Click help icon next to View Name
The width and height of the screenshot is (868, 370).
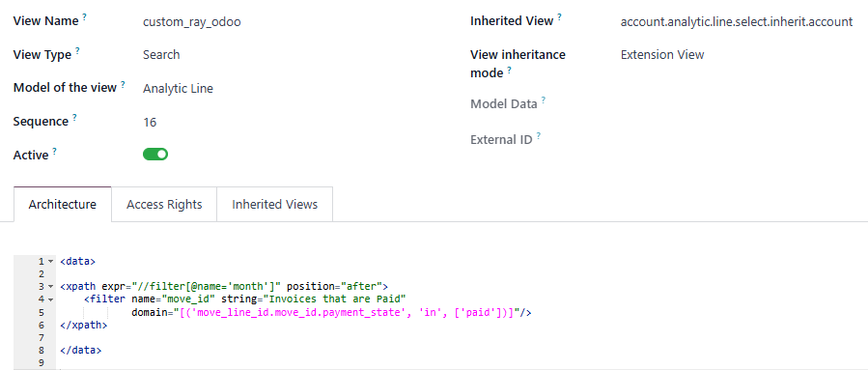coord(84,17)
